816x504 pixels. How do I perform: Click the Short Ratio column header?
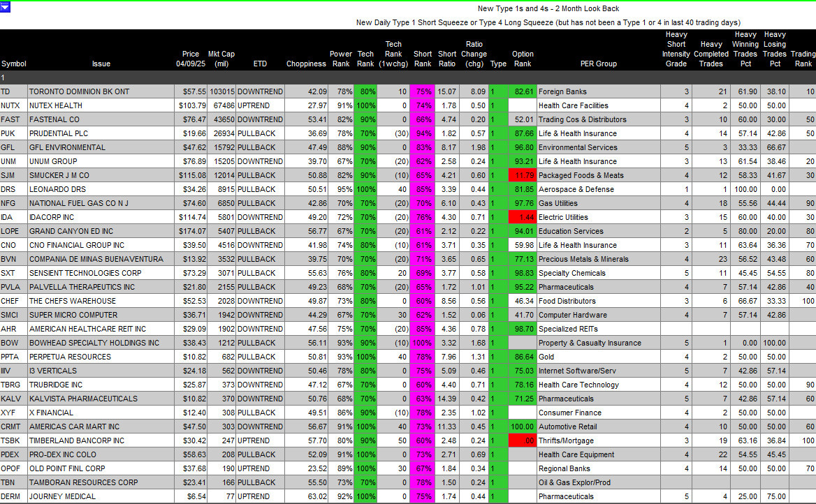pos(447,59)
